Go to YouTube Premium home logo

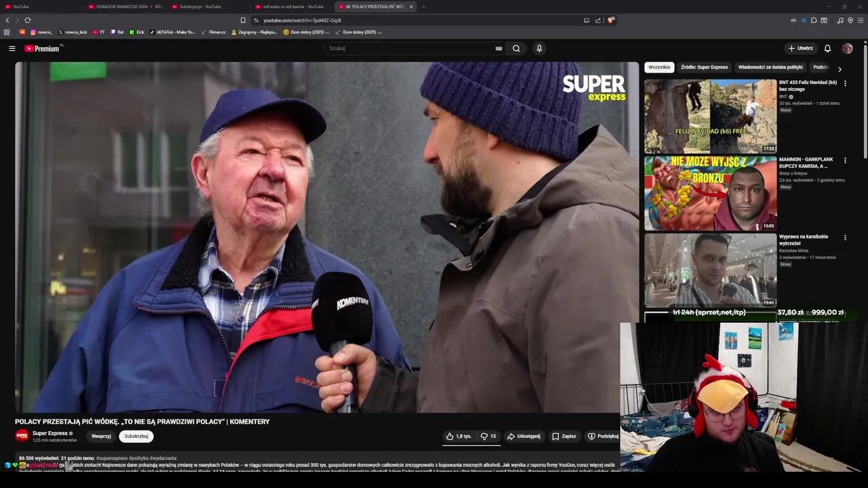pos(43,48)
